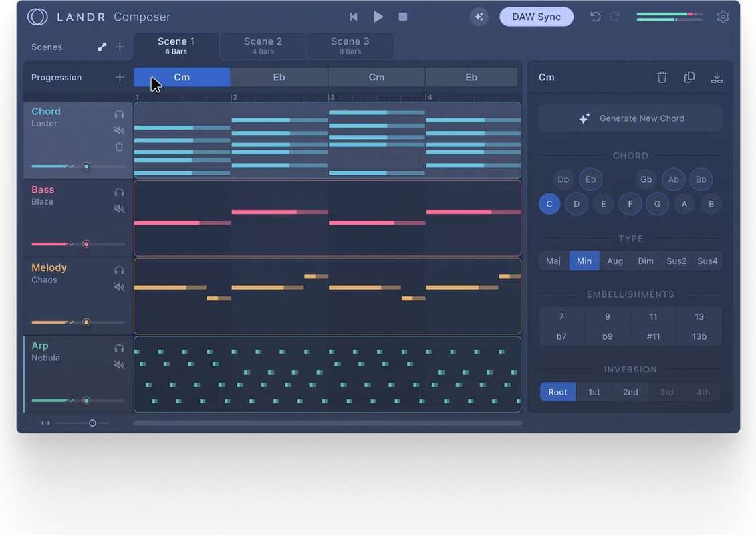
Task: Duplicate the chord with copy icon
Action: [689, 78]
